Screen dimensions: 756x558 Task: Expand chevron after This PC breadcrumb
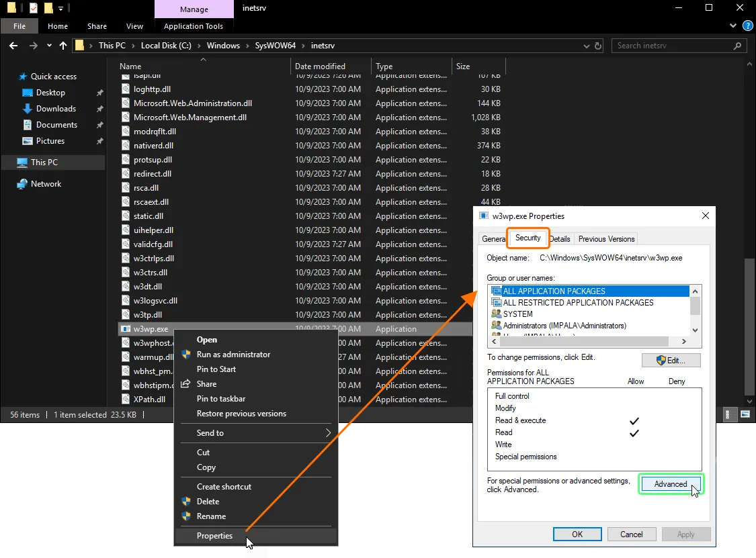134,46
